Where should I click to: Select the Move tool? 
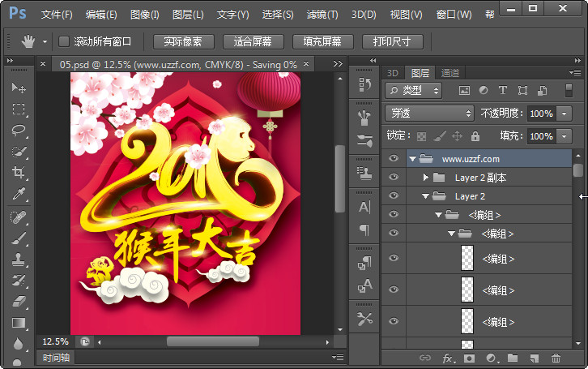19,88
